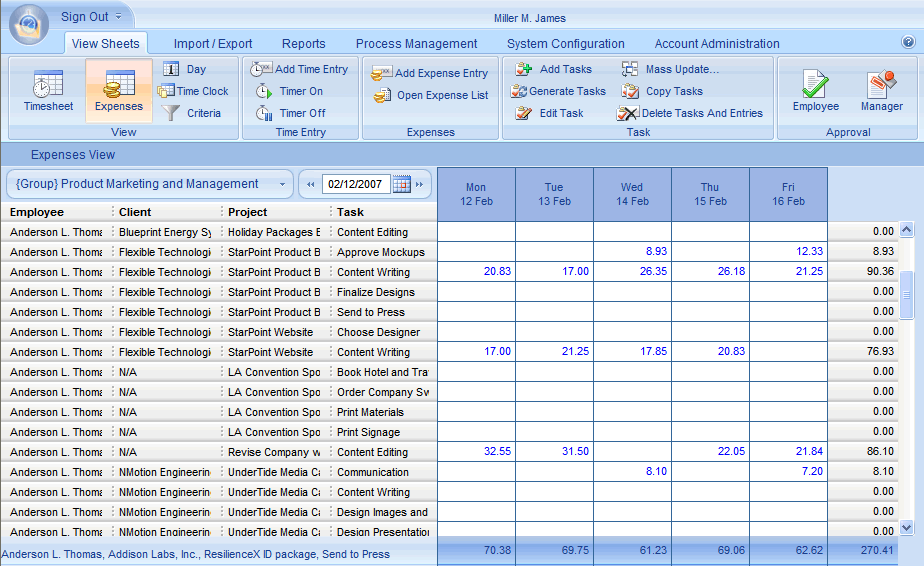The height and width of the screenshot is (566, 924).
Task: Go to the previous week arrow
Action: 311,184
